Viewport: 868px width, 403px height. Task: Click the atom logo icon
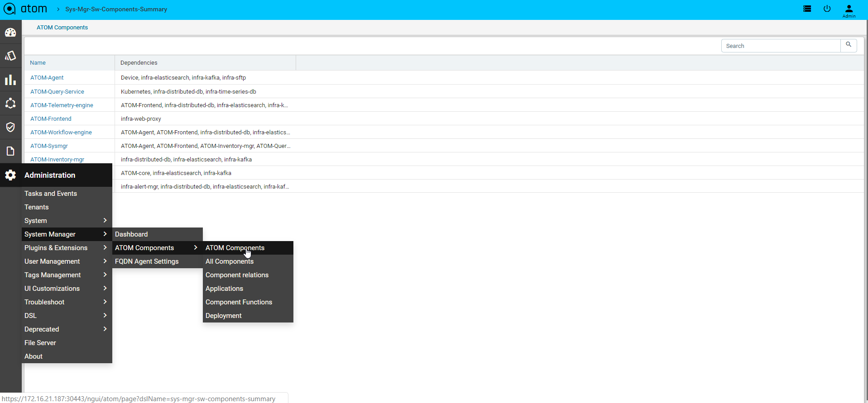(10, 9)
